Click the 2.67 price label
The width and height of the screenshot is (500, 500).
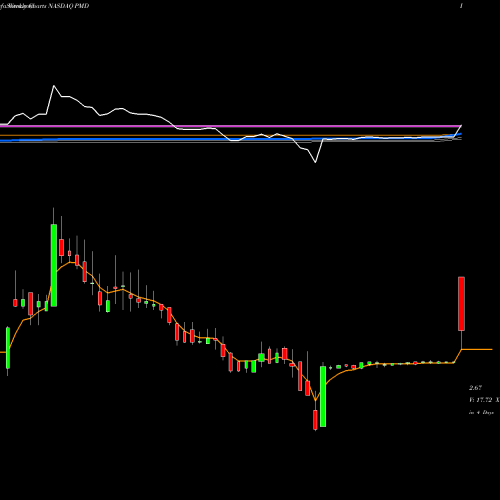(475, 388)
